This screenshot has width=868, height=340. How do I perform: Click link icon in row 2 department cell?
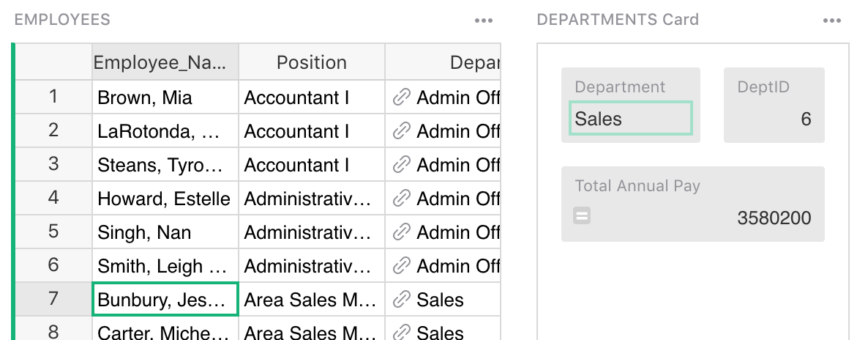click(x=401, y=131)
